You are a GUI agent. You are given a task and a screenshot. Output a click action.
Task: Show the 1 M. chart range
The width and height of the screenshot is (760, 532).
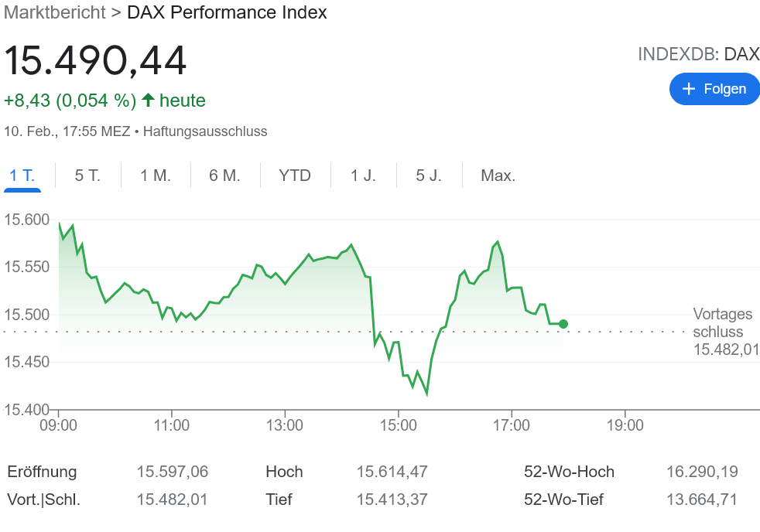tap(156, 176)
